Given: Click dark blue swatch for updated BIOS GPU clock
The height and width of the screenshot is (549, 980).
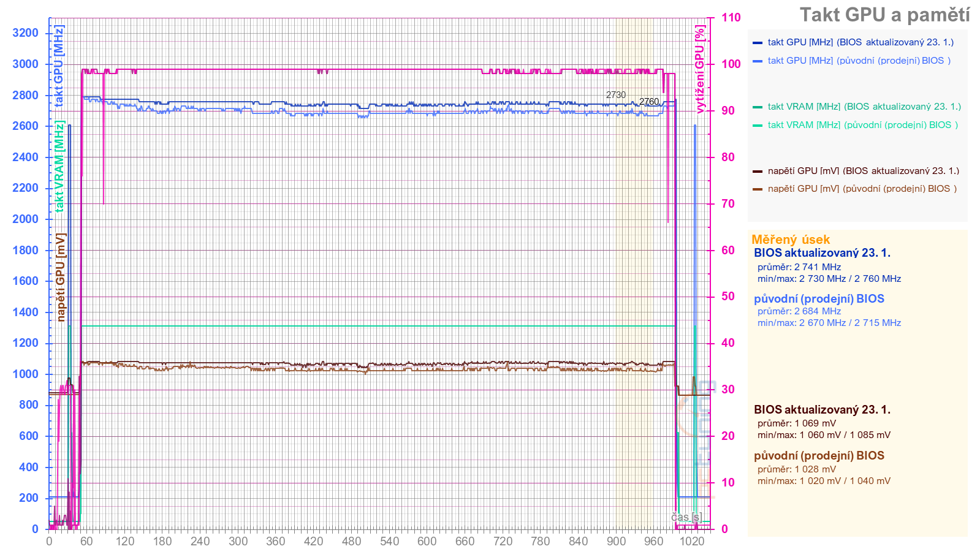Looking at the screenshot, I should [758, 43].
